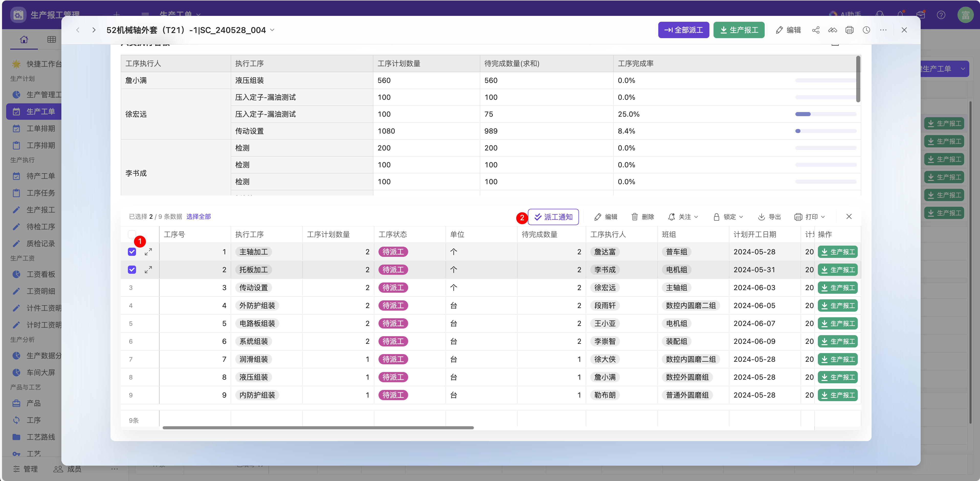Image resolution: width=980 pixels, height=481 pixels.
Task: Select row 4 外防护组装 by its row number
Action: coord(131,305)
